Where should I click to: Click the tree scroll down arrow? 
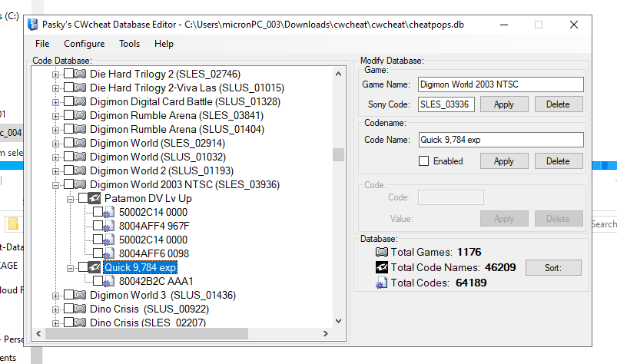pos(338,321)
